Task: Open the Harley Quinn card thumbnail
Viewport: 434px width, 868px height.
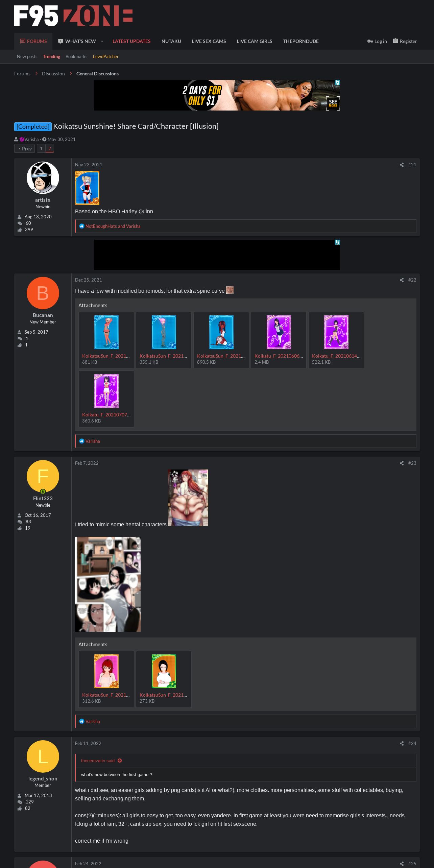Action: tap(87, 188)
